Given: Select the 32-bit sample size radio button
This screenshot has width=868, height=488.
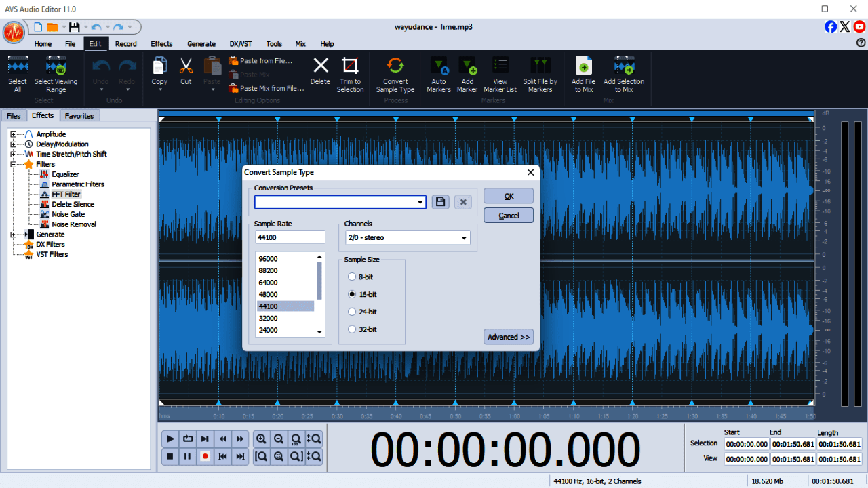Looking at the screenshot, I should pos(352,329).
